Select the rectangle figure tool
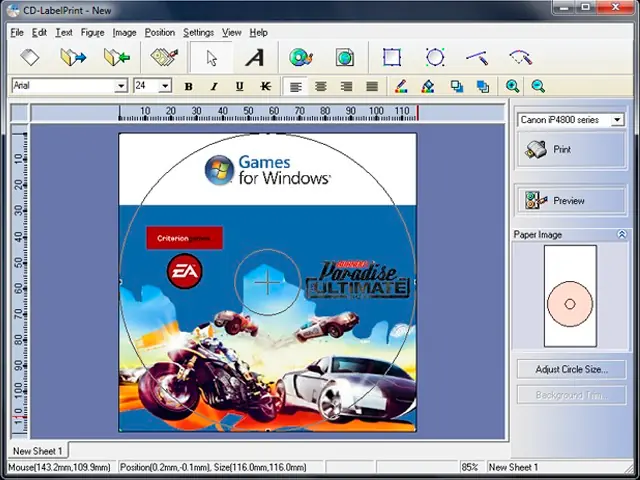This screenshot has height=480, width=640. pyautogui.click(x=392, y=57)
